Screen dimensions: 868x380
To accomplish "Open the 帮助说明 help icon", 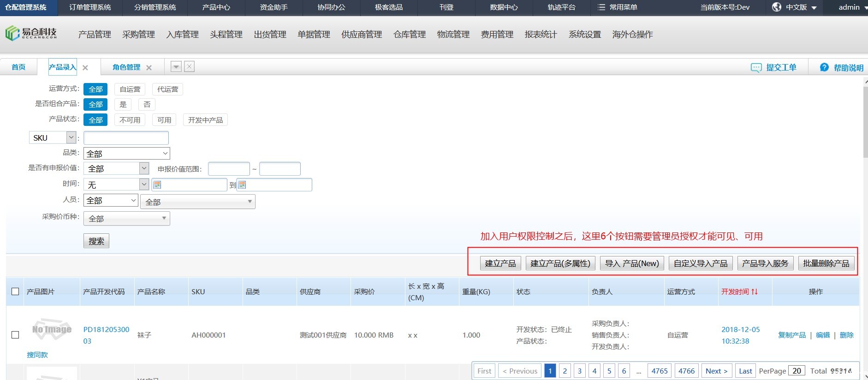I will click(x=824, y=68).
